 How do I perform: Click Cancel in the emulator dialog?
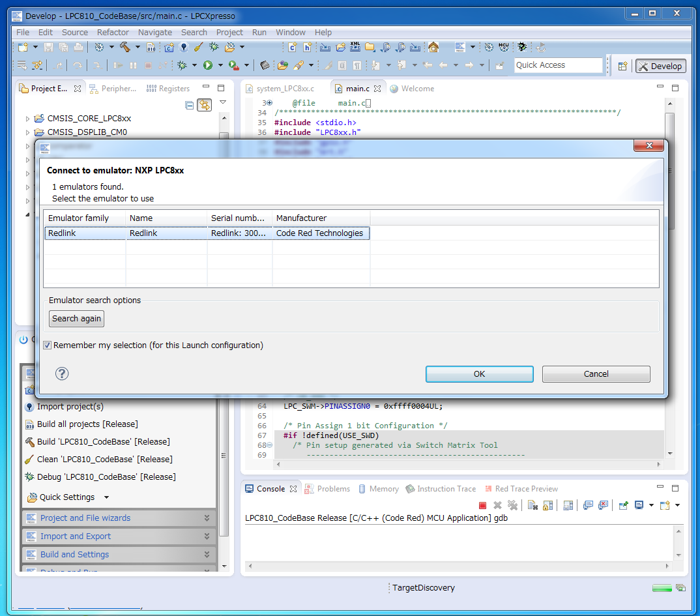click(x=596, y=374)
